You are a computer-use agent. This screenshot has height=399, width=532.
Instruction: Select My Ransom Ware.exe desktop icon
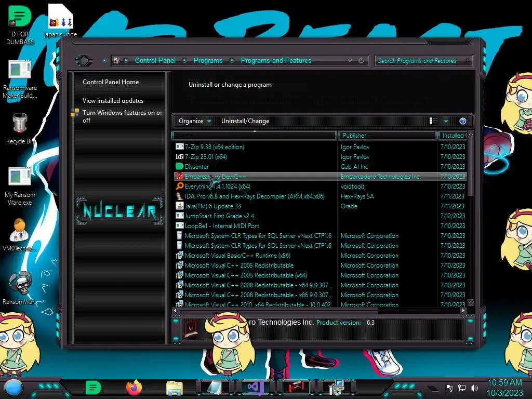tap(20, 186)
